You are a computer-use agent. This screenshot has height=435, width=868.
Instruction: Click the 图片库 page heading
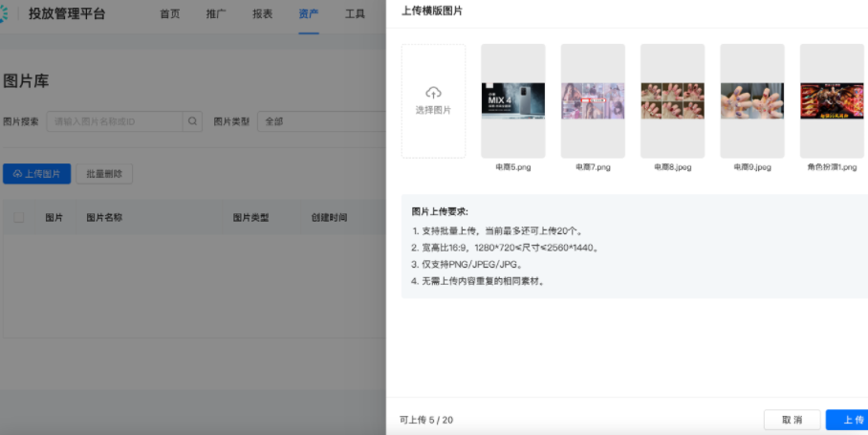click(26, 81)
